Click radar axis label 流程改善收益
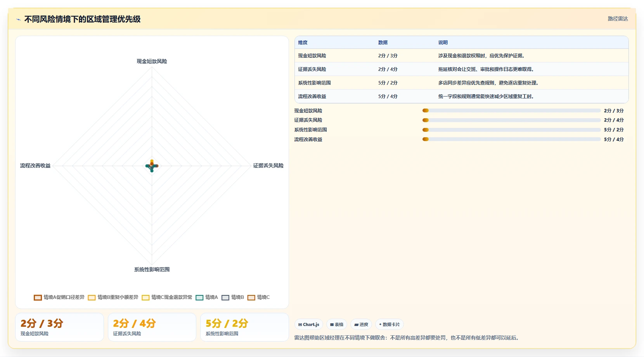 click(x=35, y=166)
